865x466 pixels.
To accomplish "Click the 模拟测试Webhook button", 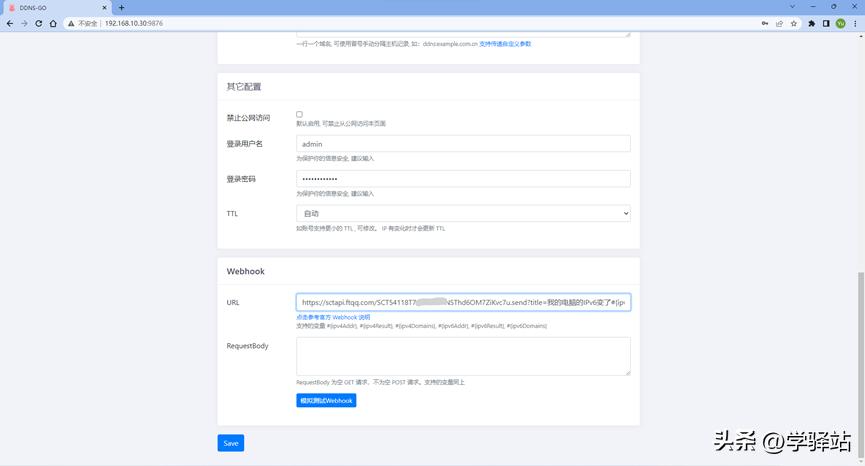I will click(326, 400).
